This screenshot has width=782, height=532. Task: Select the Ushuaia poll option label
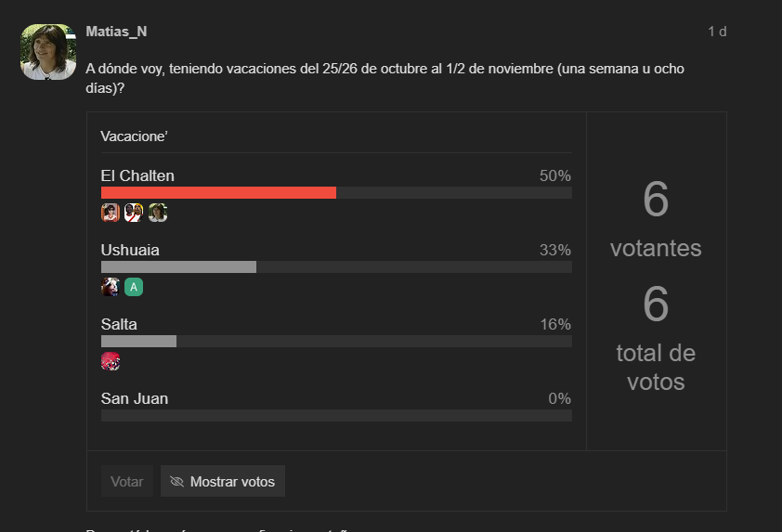coord(130,250)
